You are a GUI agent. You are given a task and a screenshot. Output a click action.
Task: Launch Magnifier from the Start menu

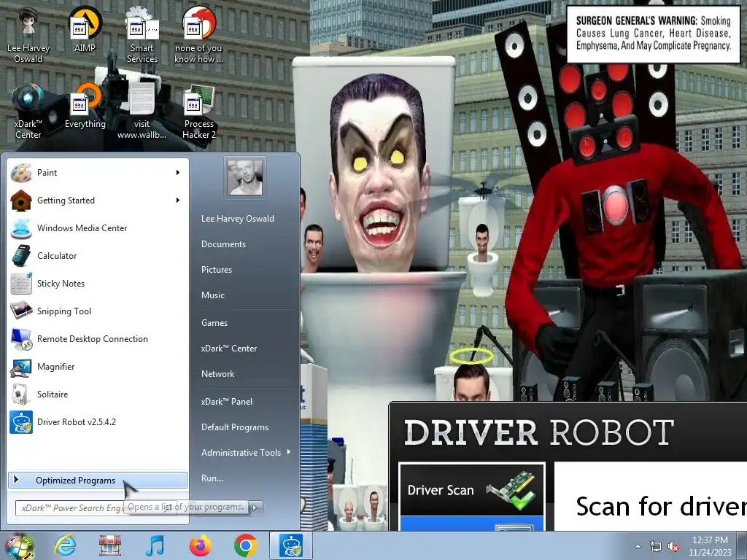coord(97,367)
